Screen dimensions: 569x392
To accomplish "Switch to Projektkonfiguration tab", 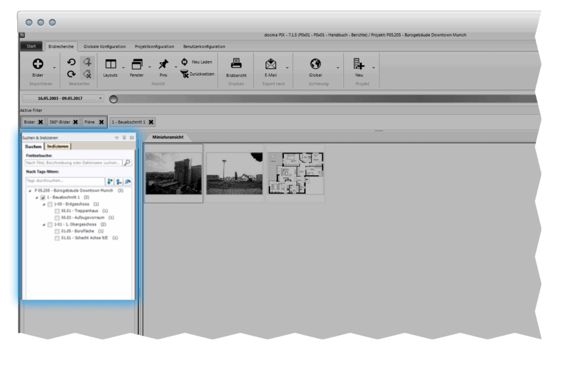I will pyautogui.click(x=154, y=46).
